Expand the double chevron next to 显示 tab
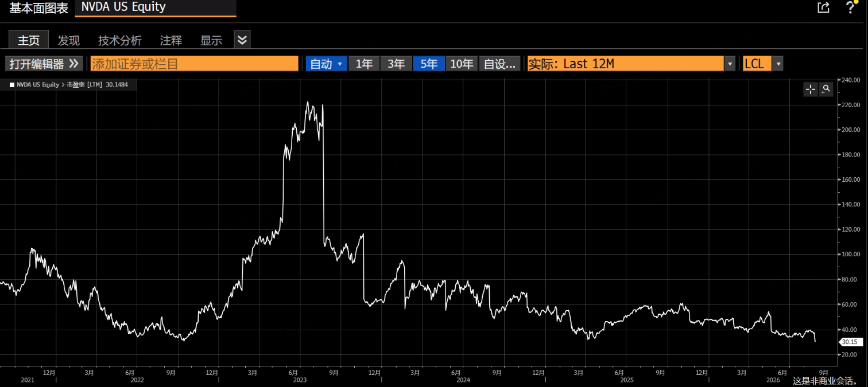This screenshot has width=868, height=387. coord(242,40)
